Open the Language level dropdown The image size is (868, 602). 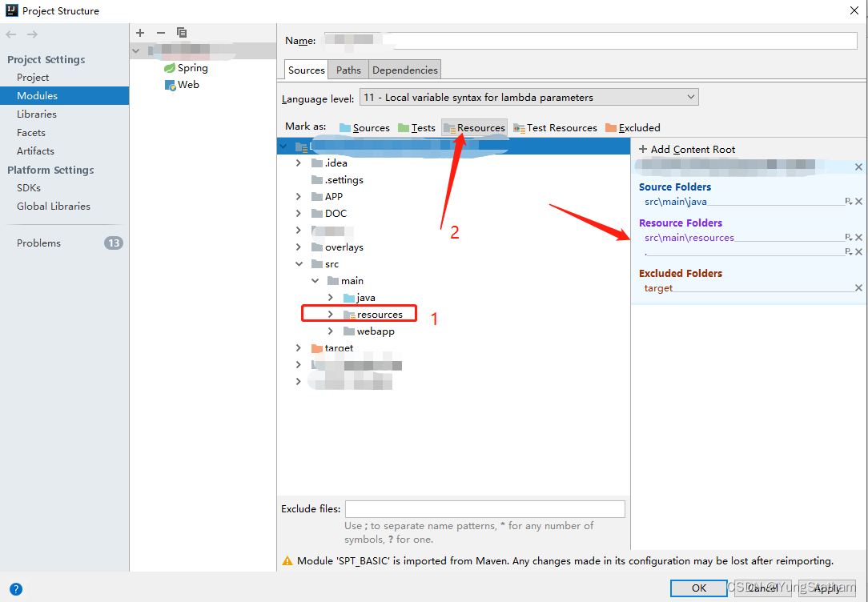click(x=690, y=97)
